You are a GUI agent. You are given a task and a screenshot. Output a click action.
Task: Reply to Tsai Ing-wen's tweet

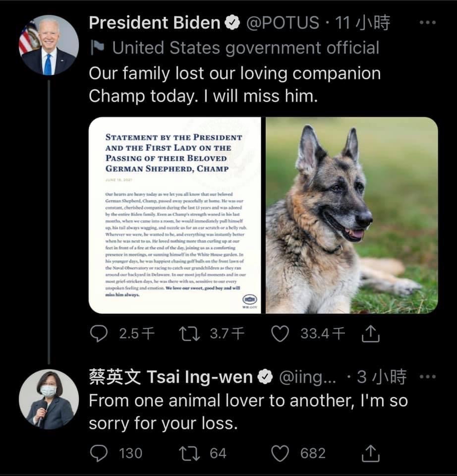click(98, 453)
